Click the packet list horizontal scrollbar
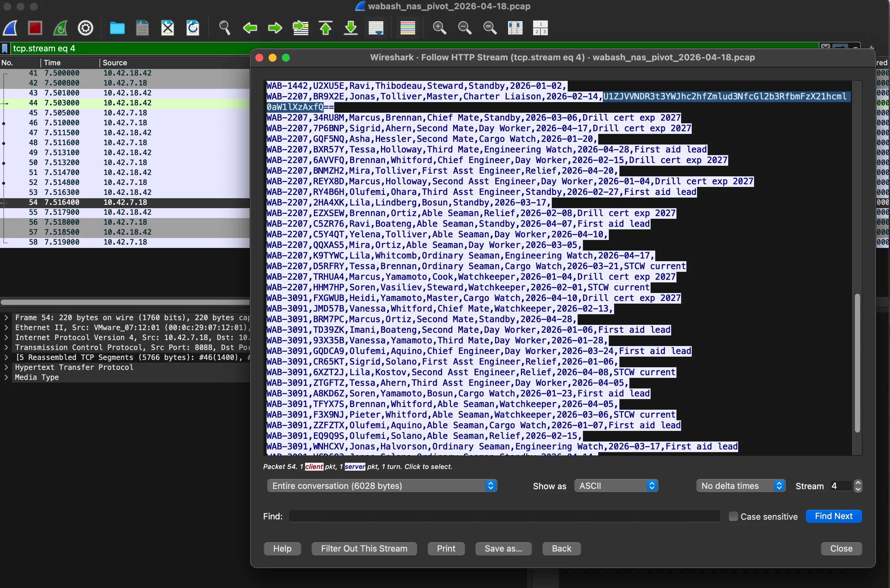The width and height of the screenshot is (890, 588). pyautogui.click(x=125, y=302)
